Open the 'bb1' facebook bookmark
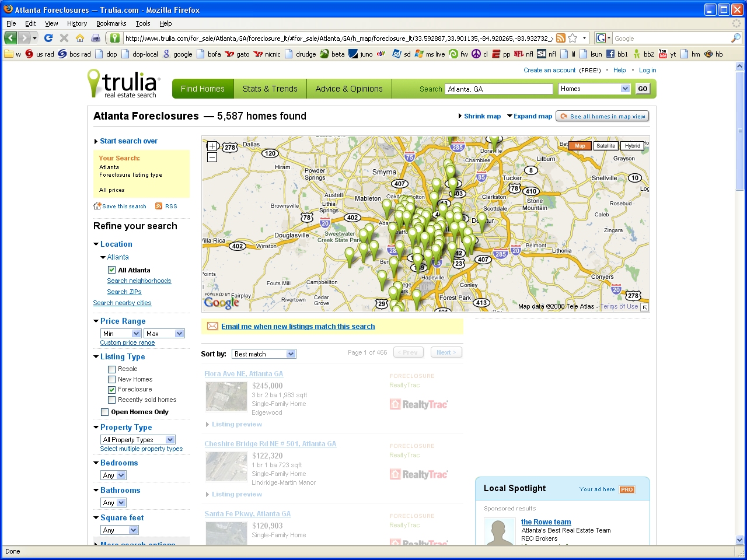Image resolution: width=747 pixels, height=560 pixels. tap(617, 54)
